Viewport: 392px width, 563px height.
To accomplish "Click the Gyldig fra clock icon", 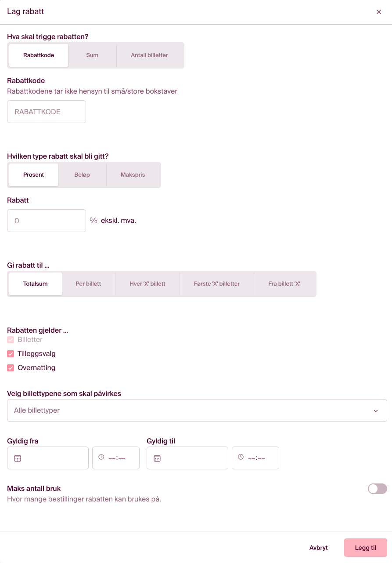I will coord(101,457).
